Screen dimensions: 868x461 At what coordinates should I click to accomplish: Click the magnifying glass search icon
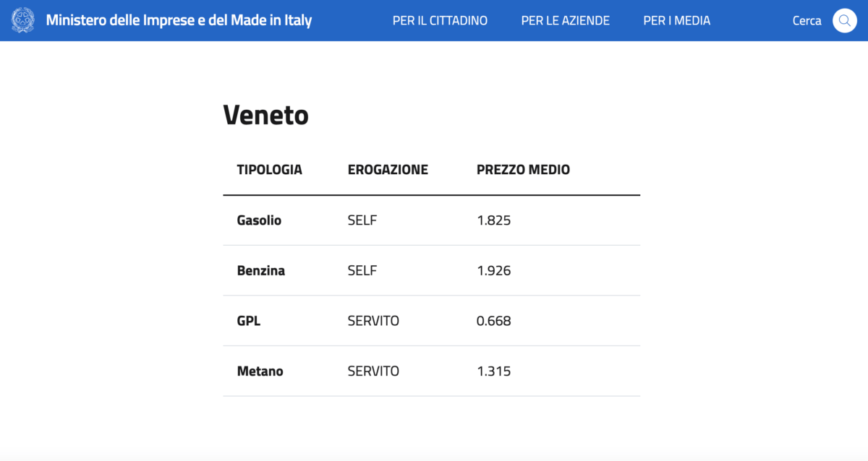click(x=844, y=20)
